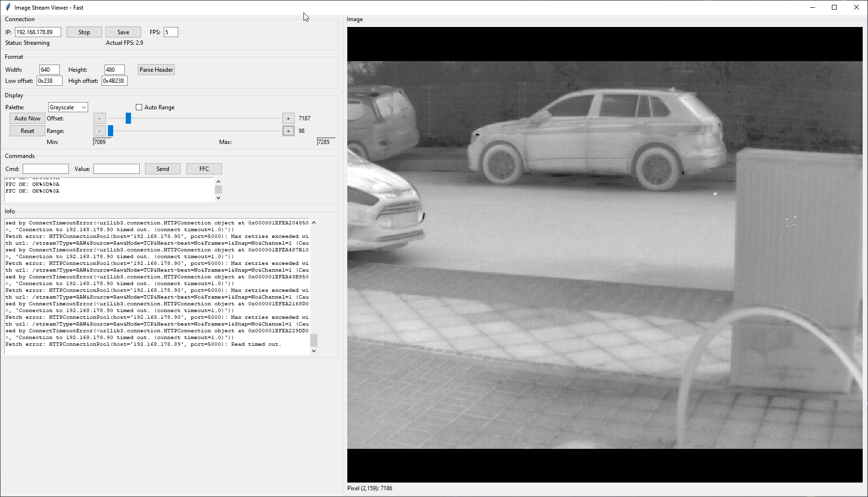Open the Grayscale palette dropdown
The image size is (868, 497).
point(68,107)
